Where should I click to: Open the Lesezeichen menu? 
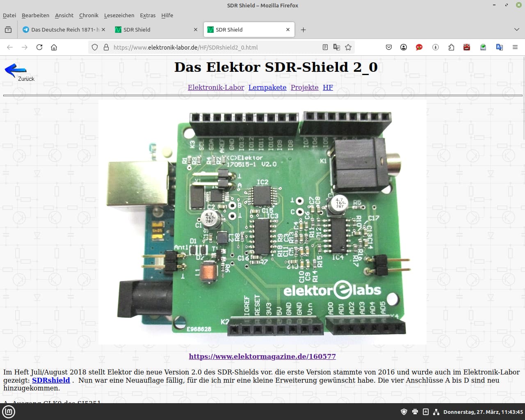[x=119, y=15]
